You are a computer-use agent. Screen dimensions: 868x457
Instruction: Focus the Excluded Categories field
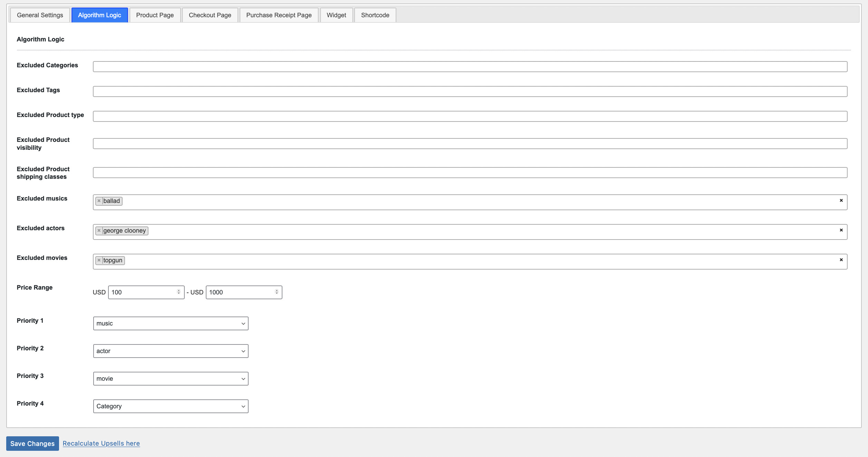pyautogui.click(x=470, y=67)
